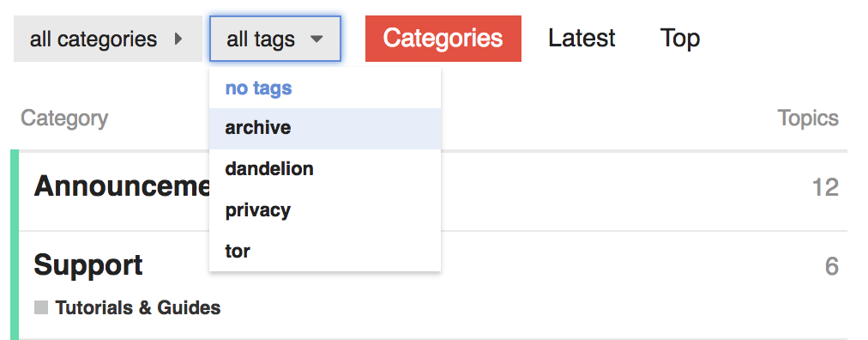The height and width of the screenshot is (340, 868).
Task: Open the Tutorials & Guides subcategory
Action: point(138,308)
